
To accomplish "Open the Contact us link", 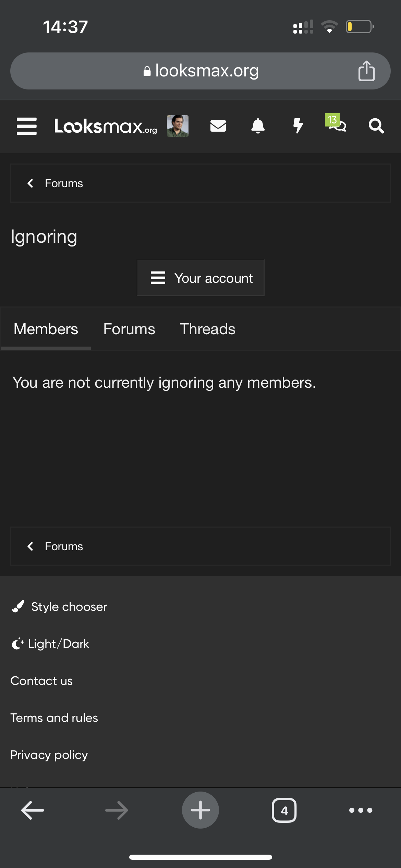I will (x=41, y=681).
